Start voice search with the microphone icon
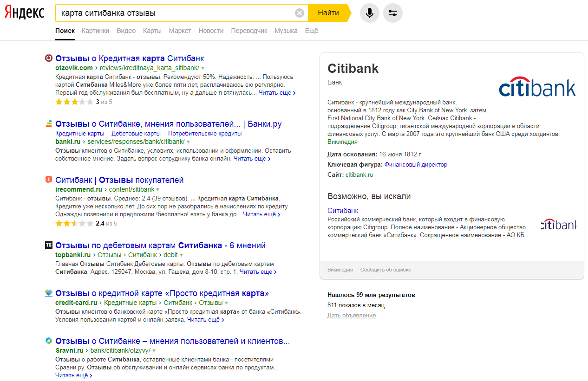 (x=370, y=13)
